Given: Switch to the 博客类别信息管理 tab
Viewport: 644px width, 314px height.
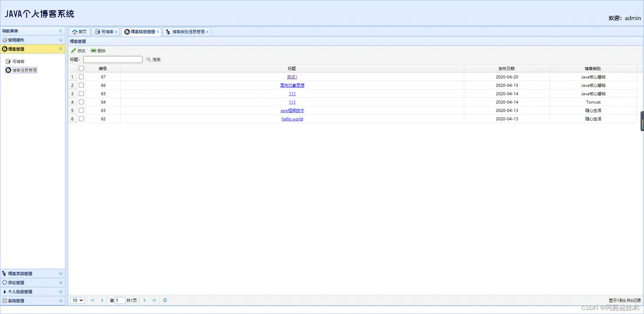Looking at the screenshot, I should click(187, 32).
